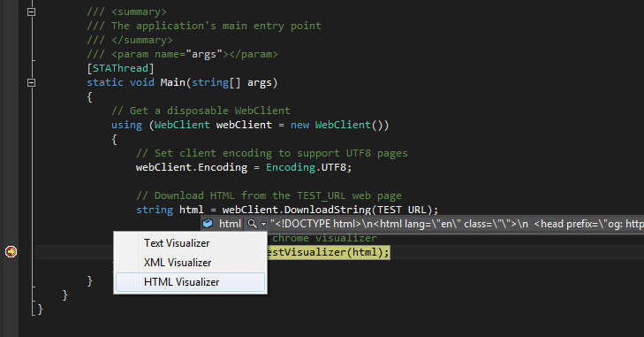644x337 pixels.
Task: Collapse the summary comment outlining block
Action: pyautogui.click(x=31, y=11)
